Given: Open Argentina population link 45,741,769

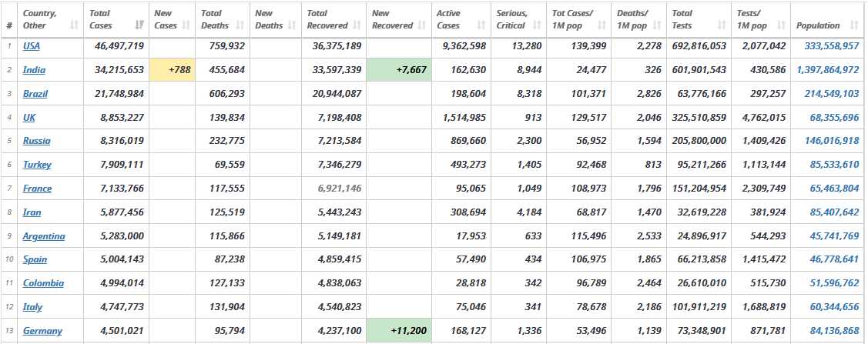Looking at the screenshot, I should coord(835,236).
